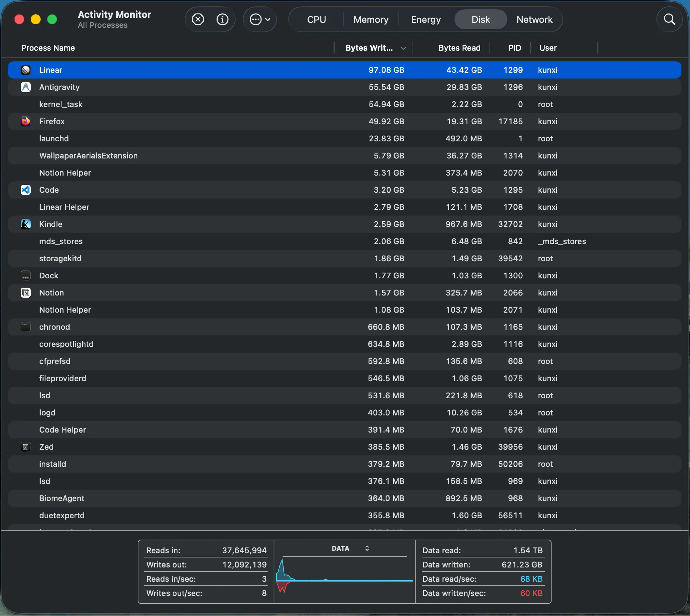Select the BiomeAgent process row
The width and height of the screenshot is (690, 616).
point(345,498)
